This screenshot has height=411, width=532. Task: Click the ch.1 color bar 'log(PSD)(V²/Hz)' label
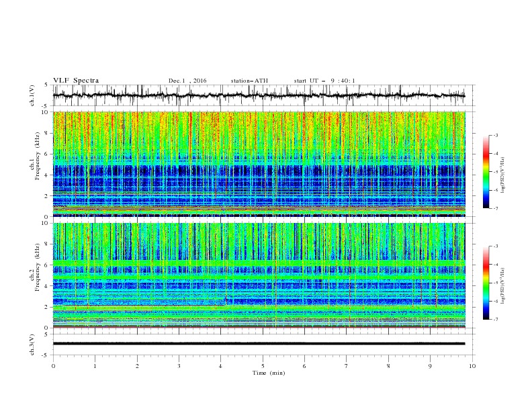(502, 175)
